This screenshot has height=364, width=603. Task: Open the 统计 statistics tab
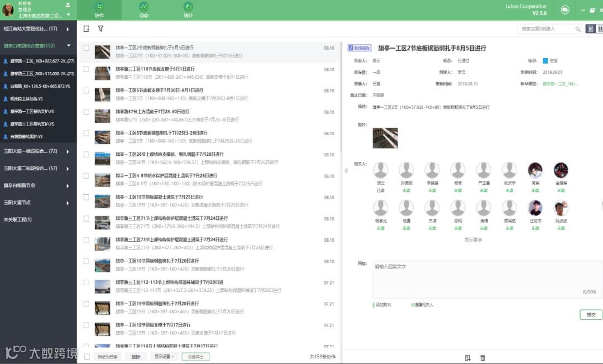click(188, 10)
